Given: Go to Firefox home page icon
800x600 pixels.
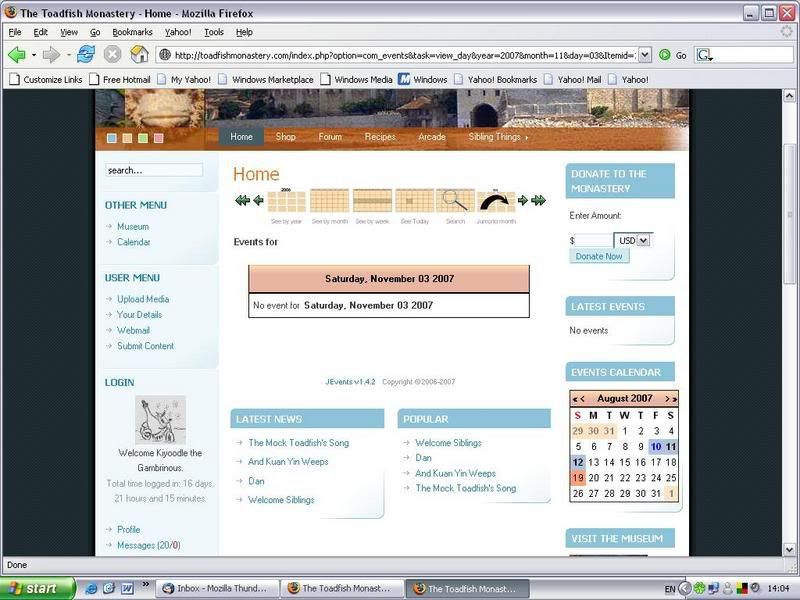Looking at the screenshot, I should pos(140,55).
